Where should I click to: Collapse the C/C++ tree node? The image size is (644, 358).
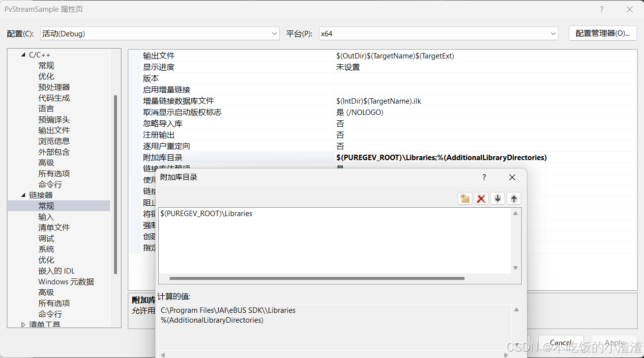(x=23, y=55)
